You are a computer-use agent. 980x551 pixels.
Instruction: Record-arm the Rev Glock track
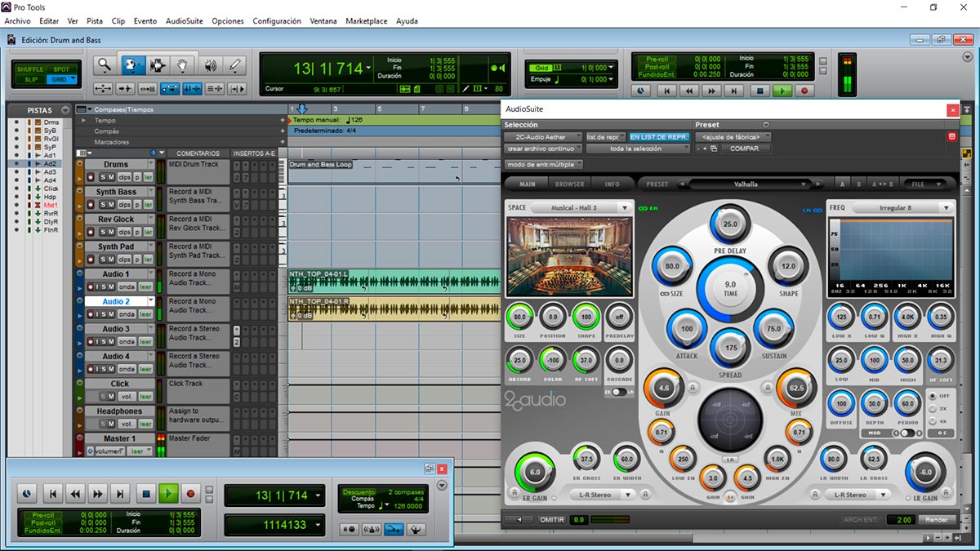tap(91, 233)
